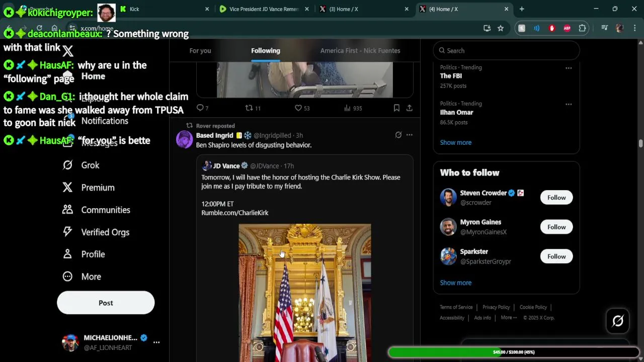Follow Myron Gaines
Viewport: 644px width, 362px height.
(556, 227)
